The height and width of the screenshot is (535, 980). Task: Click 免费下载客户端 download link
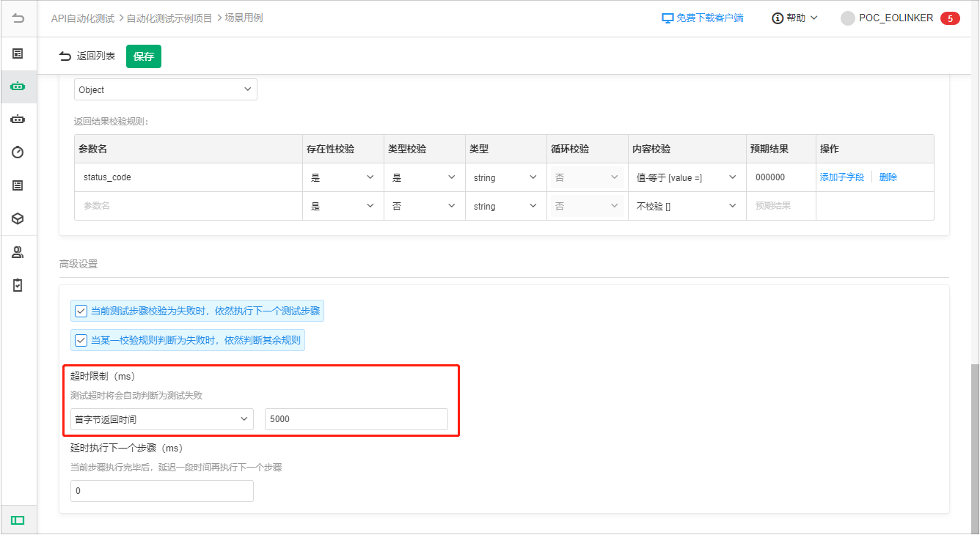710,18
